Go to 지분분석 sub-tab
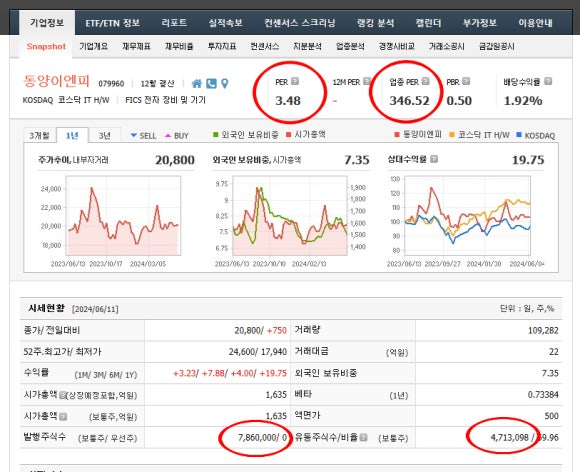 click(x=307, y=47)
